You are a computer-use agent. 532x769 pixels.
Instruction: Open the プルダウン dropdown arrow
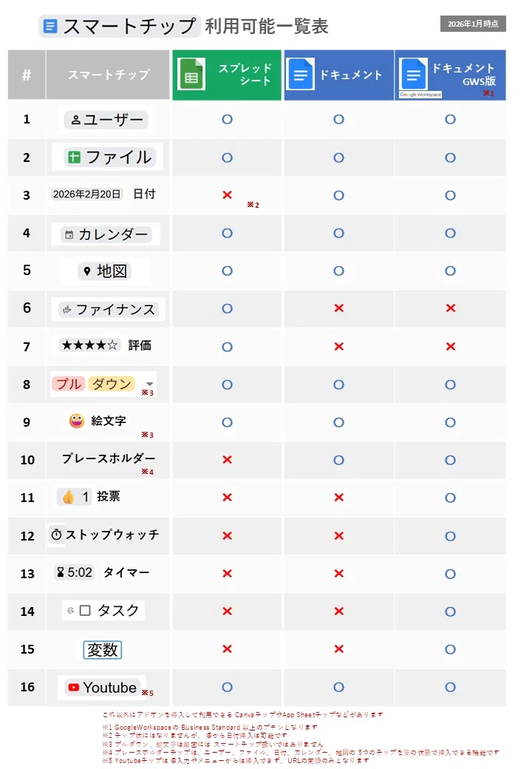click(x=149, y=384)
